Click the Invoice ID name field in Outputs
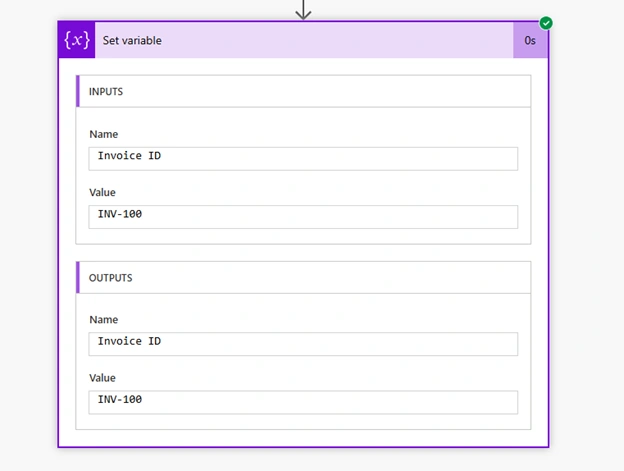The width and height of the screenshot is (624, 471). [x=303, y=344]
